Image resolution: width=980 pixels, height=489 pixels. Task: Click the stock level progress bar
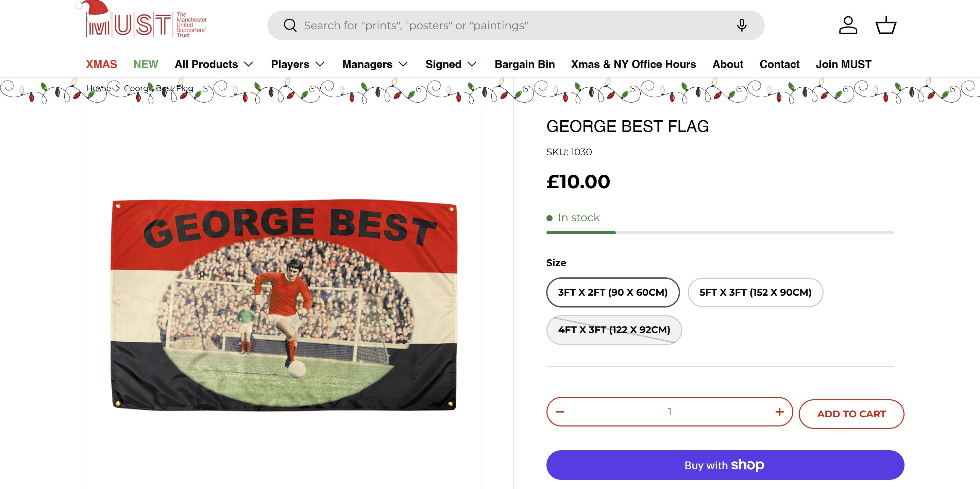click(720, 232)
